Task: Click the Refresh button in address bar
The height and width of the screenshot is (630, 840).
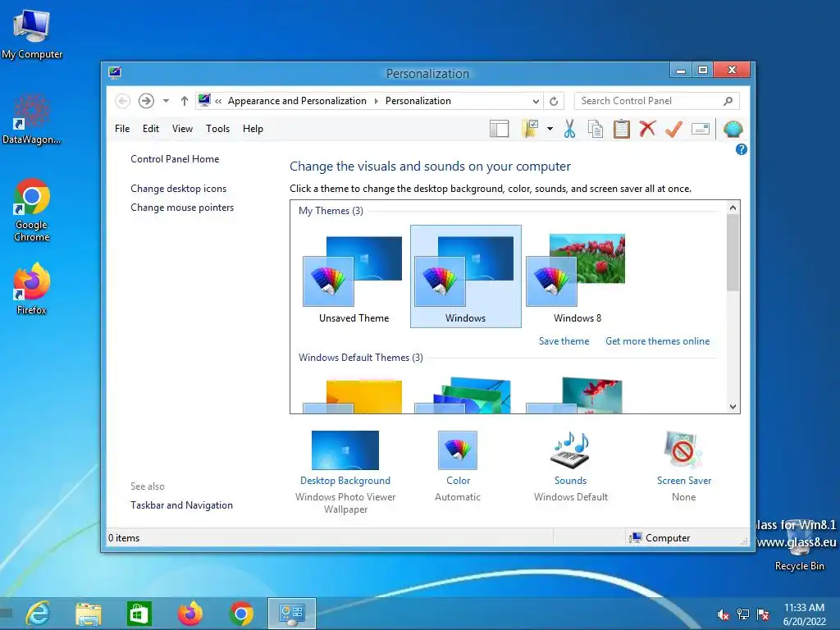Action: click(554, 101)
